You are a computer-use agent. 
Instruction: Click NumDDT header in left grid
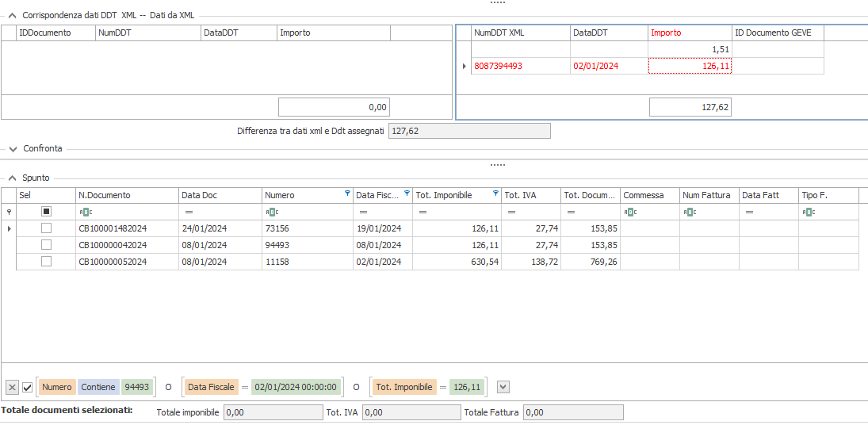pos(148,33)
